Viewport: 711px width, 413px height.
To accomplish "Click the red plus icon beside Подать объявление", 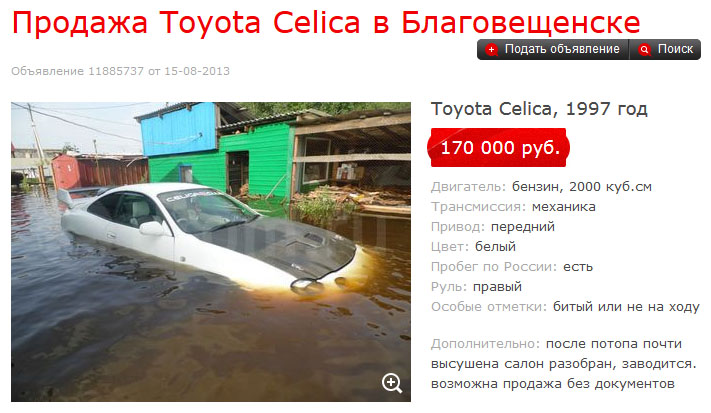I will [492, 49].
